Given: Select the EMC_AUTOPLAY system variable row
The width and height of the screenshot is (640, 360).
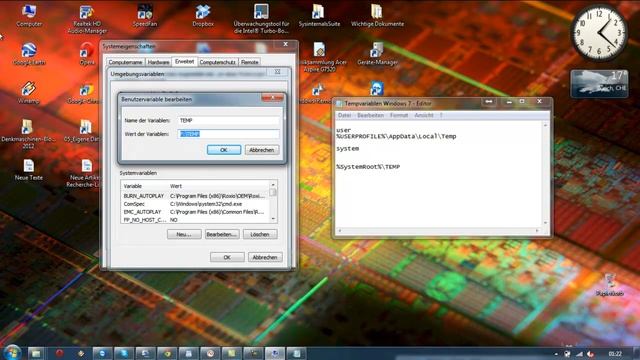Looking at the screenshot, I should 195,212.
